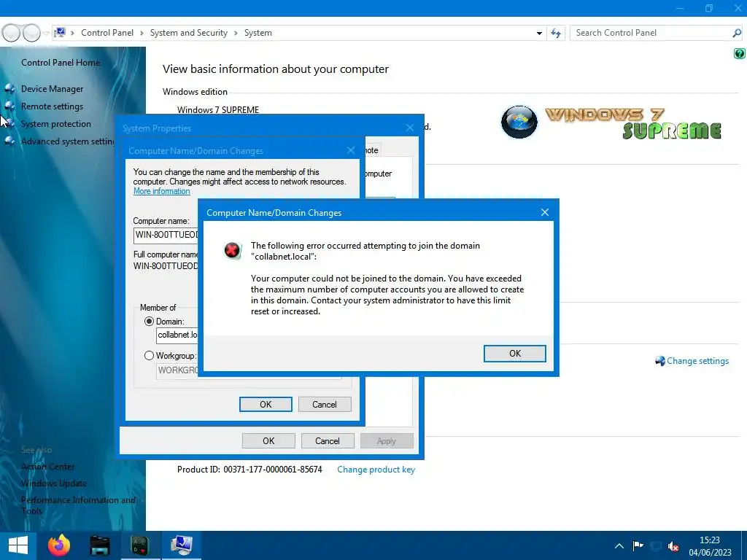The height and width of the screenshot is (560, 747).
Task: Click the Advanced system settings shield icon
Action: 9,141
